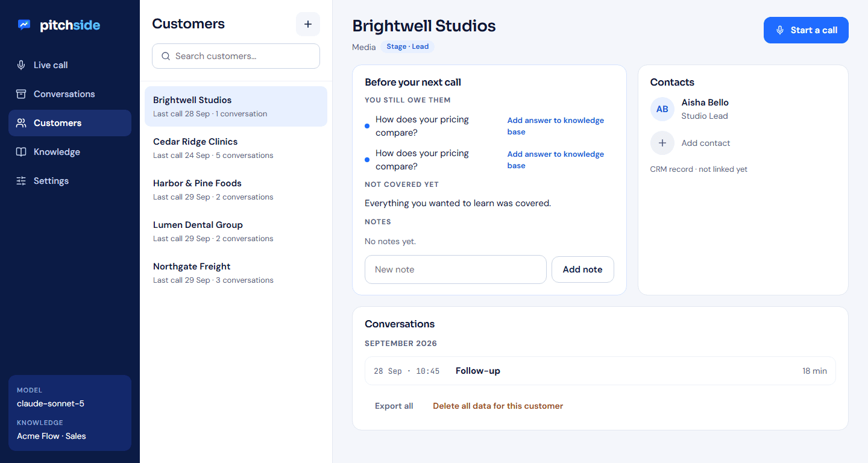Open the Live call page

[70, 65]
